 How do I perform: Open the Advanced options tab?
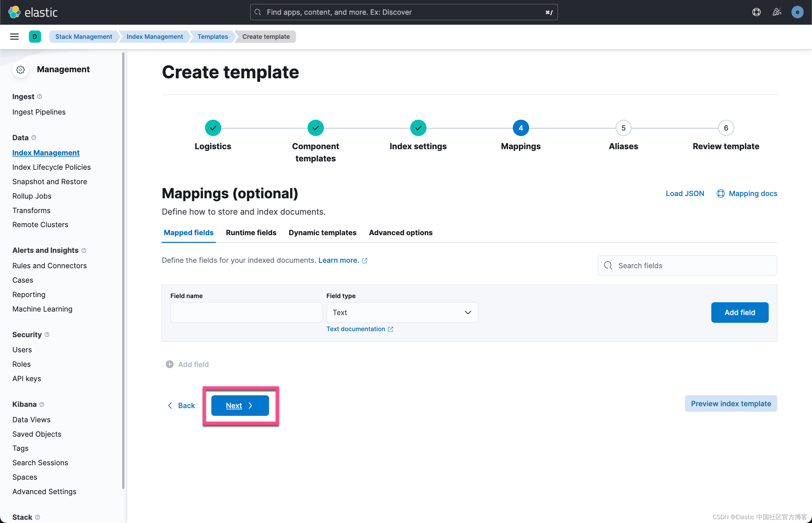401,233
